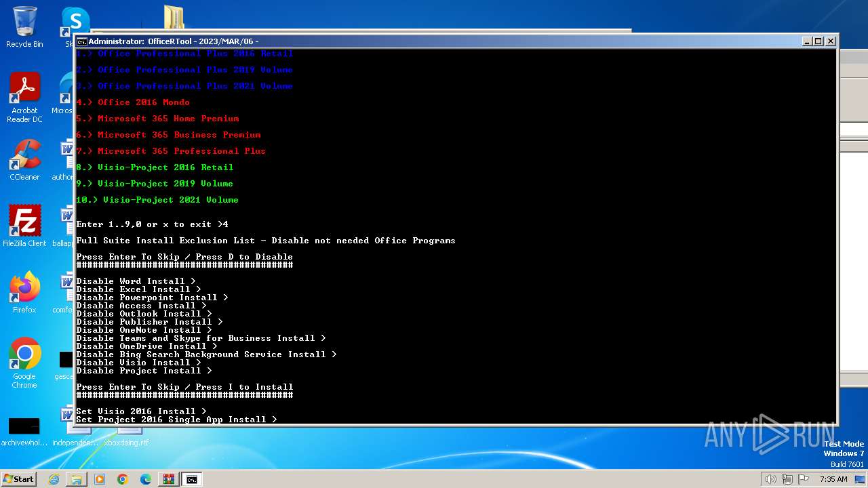Open the volume control in system tray
Image resolution: width=868 pixels, height=488 pixels.
point(770,479)
